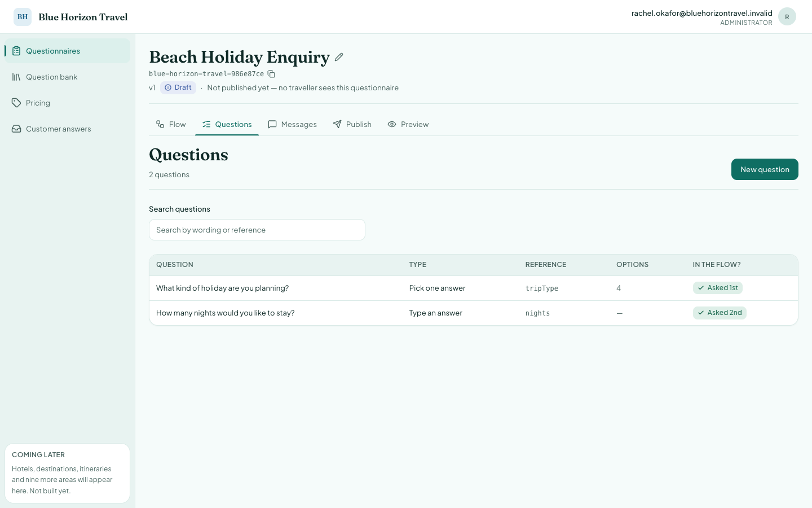Copy the blue-horizon-travel-986e87ce identifier
Screen dimensions: 812x508
click(x=271, y=74)
